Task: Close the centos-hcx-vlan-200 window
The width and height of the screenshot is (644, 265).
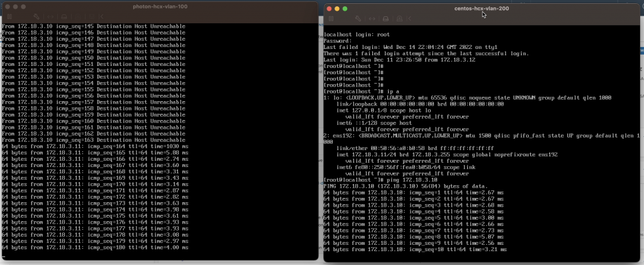Action: click(329, 9)
